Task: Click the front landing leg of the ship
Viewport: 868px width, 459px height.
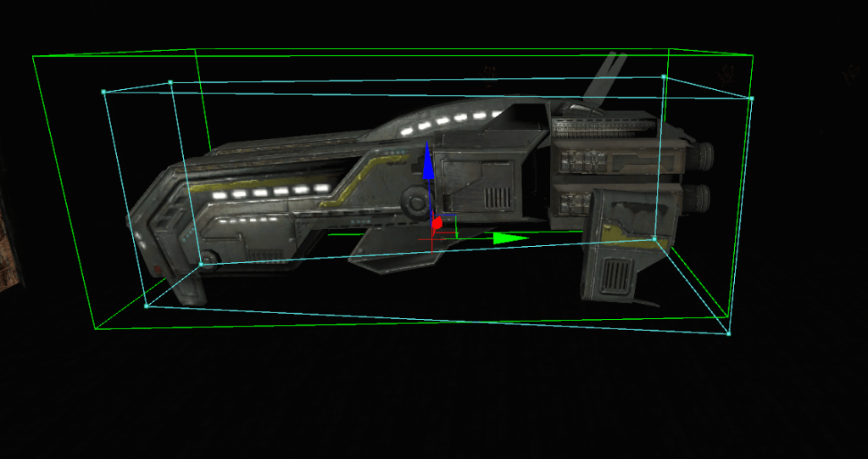Action: [188, 286]
